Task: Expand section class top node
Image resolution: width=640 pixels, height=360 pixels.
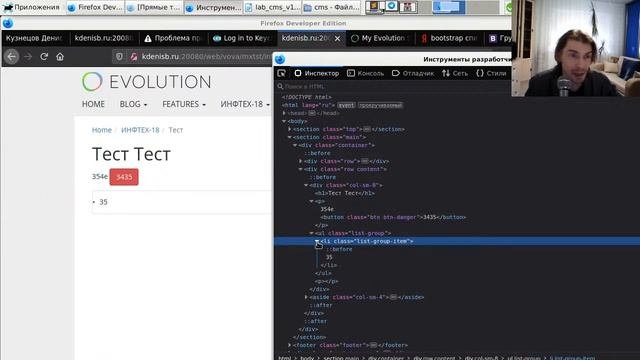Action: (x=289, y=129)
